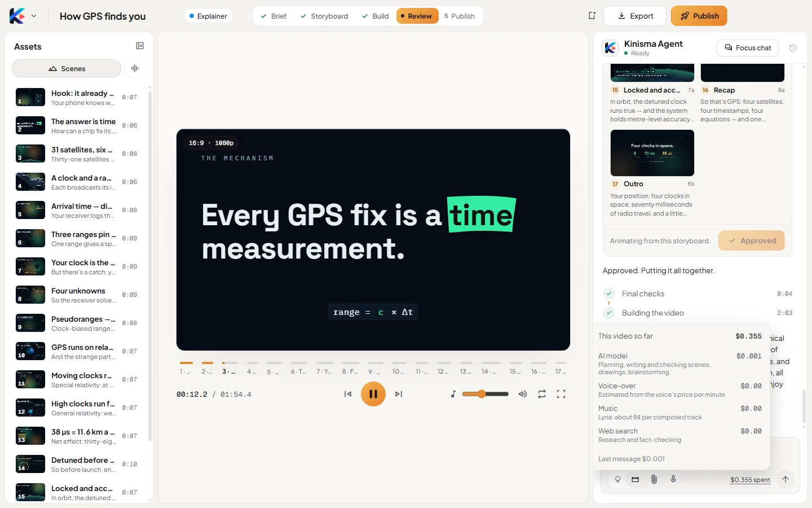Skip to next scene
Viewport: 812px width, 508px height.
[399, 394]
